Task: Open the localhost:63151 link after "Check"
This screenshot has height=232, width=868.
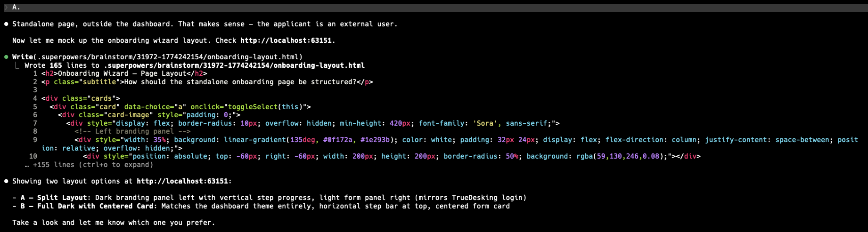Action: click(286, 40)
